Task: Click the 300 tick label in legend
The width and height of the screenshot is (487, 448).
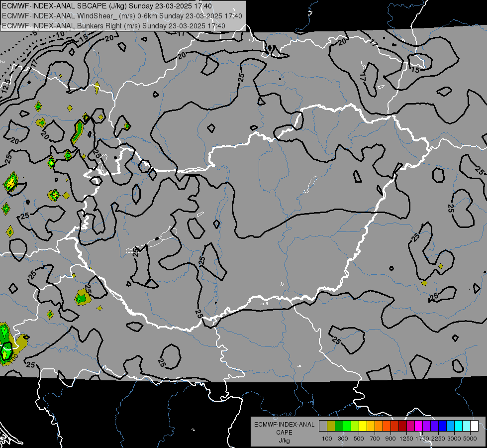Action: click(343, 439)
